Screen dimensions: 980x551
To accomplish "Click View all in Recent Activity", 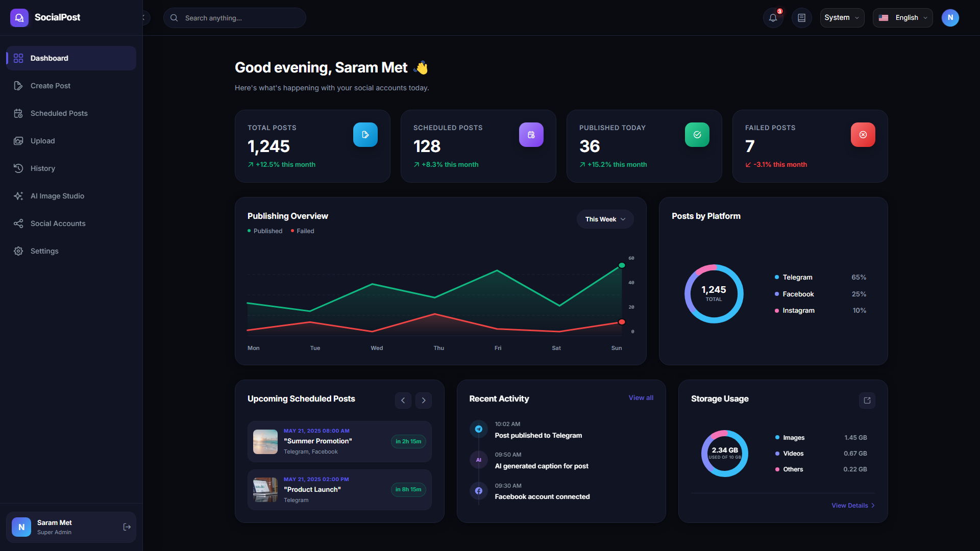I will pos(641,398).
